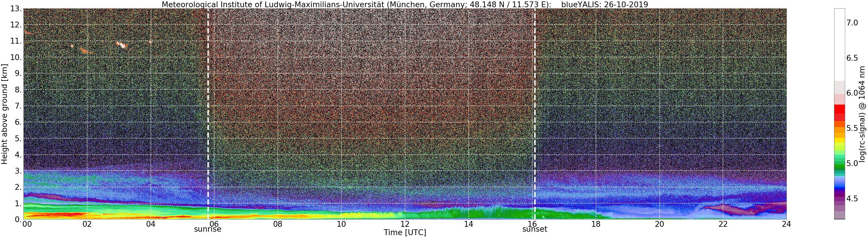Click the x-axis tick label '10'

point(341,224)
